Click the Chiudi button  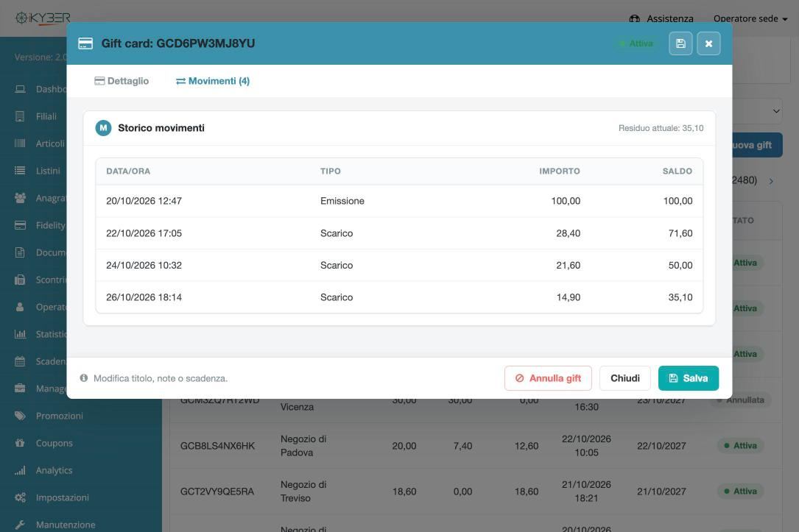(624, 378)
